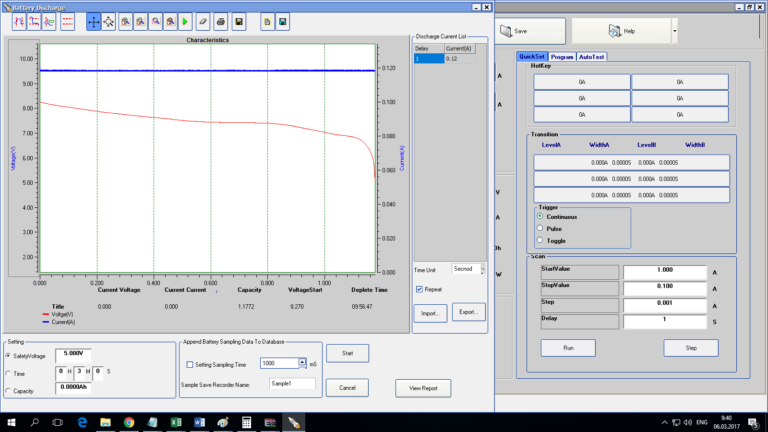The image size is (768, 432).
Task: Click the green play arrow icon
Action: click(x=185, y=22)
